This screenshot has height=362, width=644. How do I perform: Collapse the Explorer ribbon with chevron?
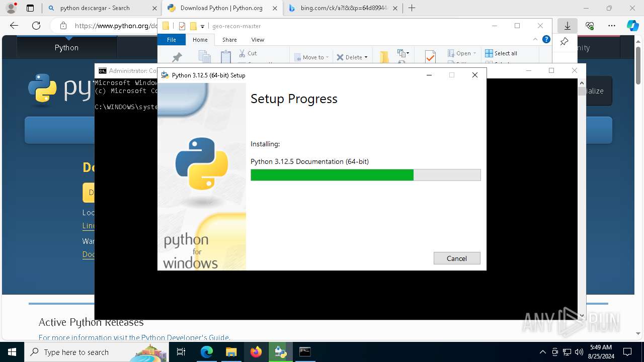(535, 39)
